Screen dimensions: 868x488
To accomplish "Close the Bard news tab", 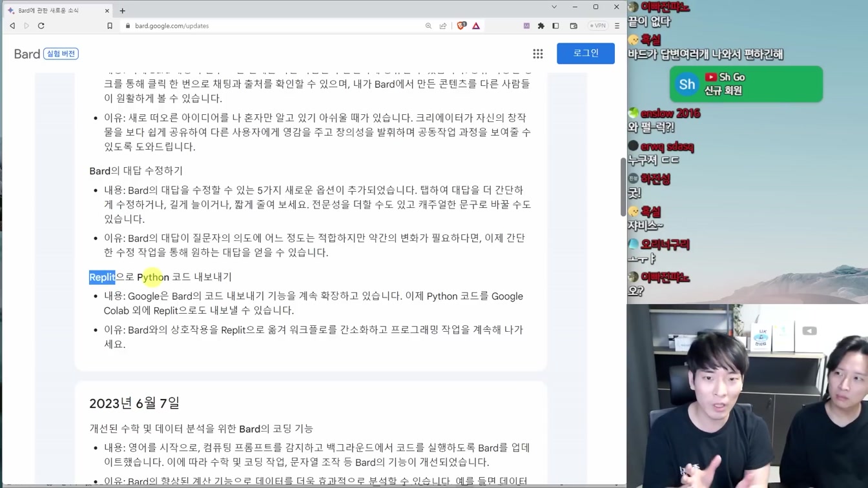I will click(x=107, y=10).
